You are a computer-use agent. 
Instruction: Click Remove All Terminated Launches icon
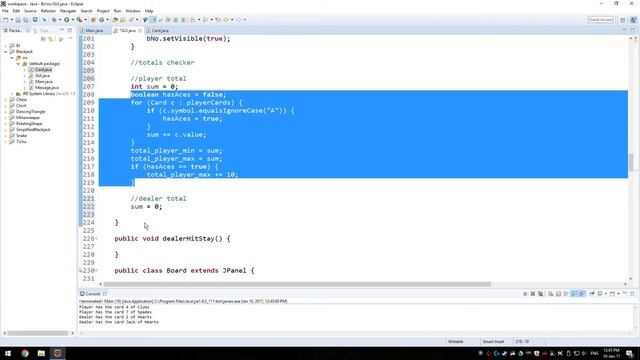coord(540,293)
